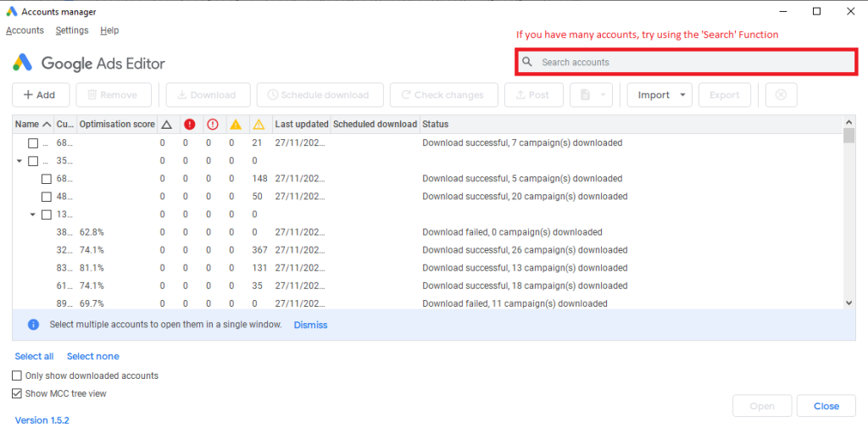Select the row with 69.7% optimisation score
868x434 pixels.
427,303
